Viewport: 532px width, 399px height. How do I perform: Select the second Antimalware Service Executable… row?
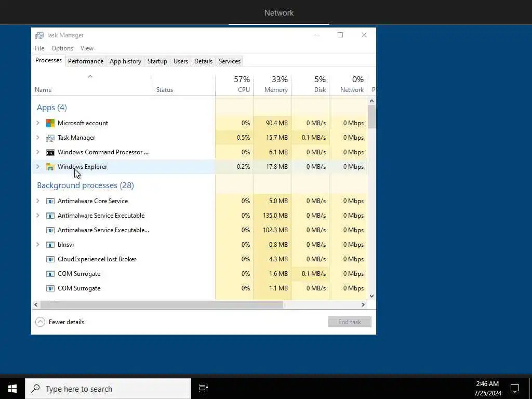pos(103,230)
